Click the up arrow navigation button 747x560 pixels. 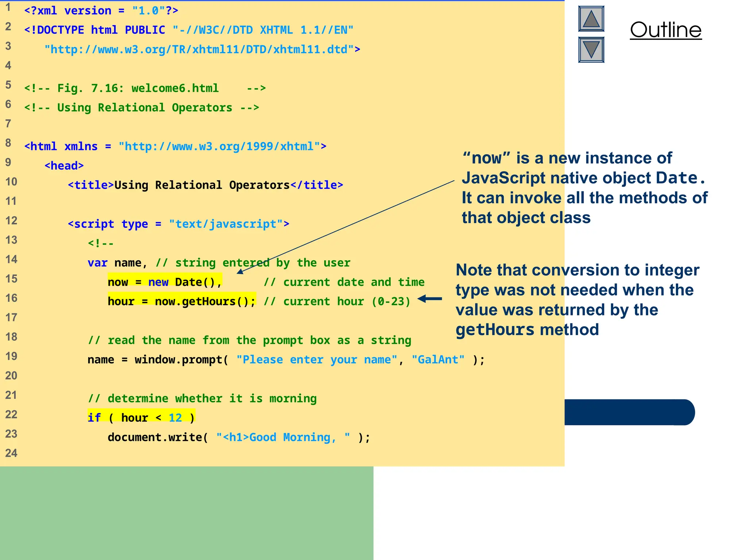(591, 19)
